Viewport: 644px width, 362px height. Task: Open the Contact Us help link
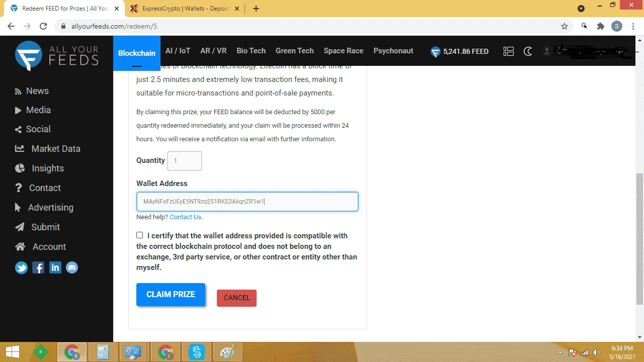186,217
